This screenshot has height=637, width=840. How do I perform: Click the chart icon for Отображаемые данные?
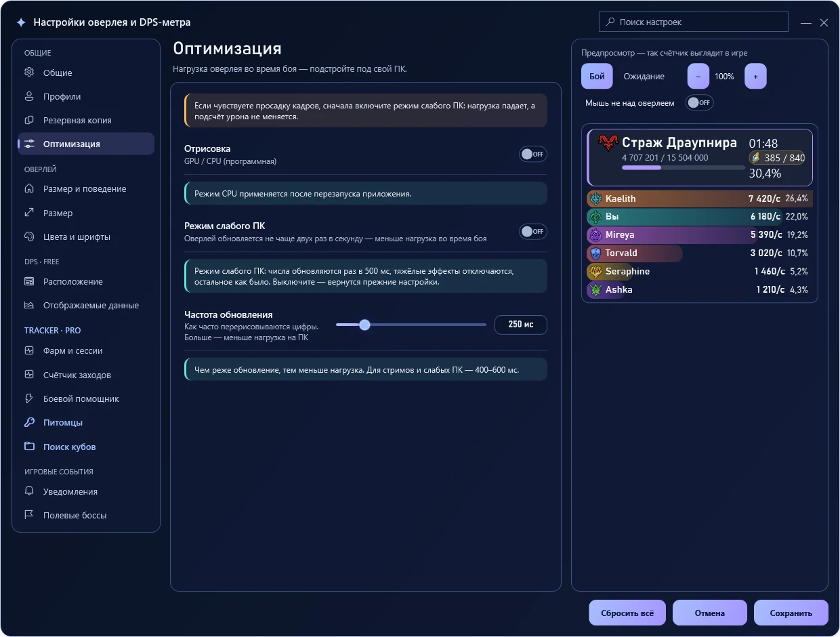(29, 305)
